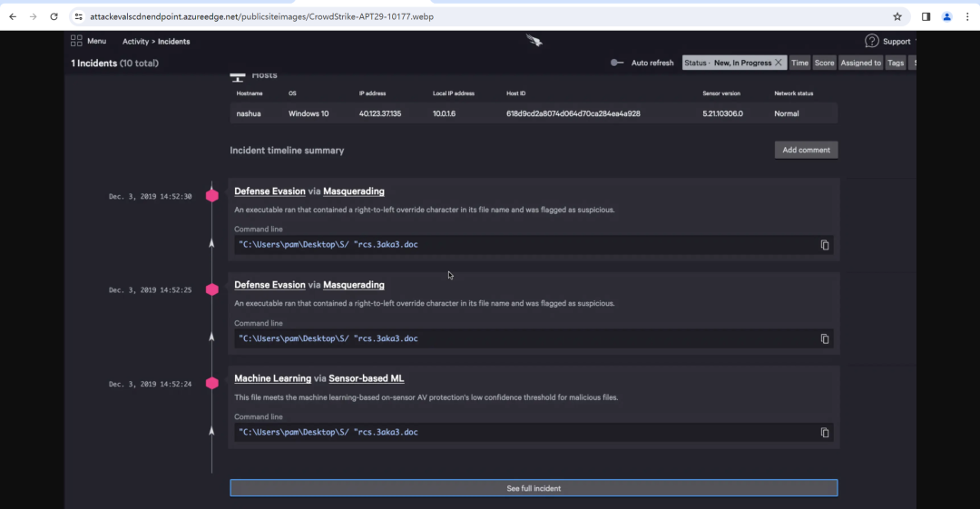Click timestamp Dec. 3, 2019 14:52:24
Screen dimensions: 980x509
[150, 384]
